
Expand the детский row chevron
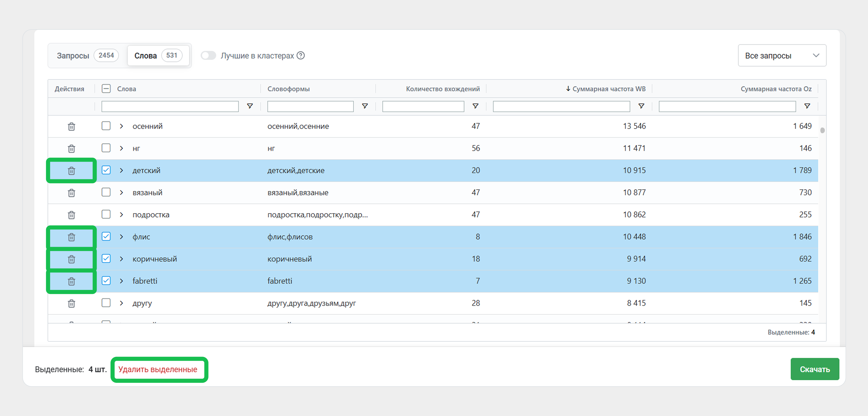tap(122, 170)
